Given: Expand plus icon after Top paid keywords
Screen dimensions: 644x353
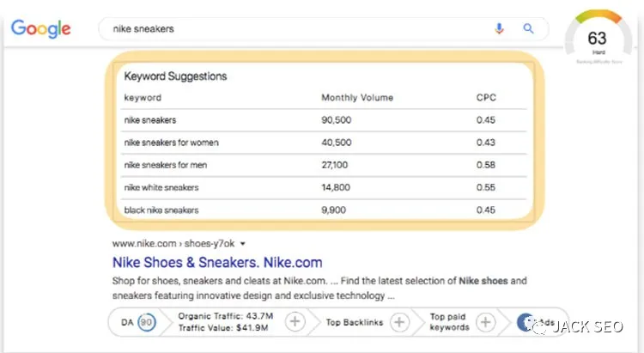Looking at the screenshot, I should tap(486, 322).
